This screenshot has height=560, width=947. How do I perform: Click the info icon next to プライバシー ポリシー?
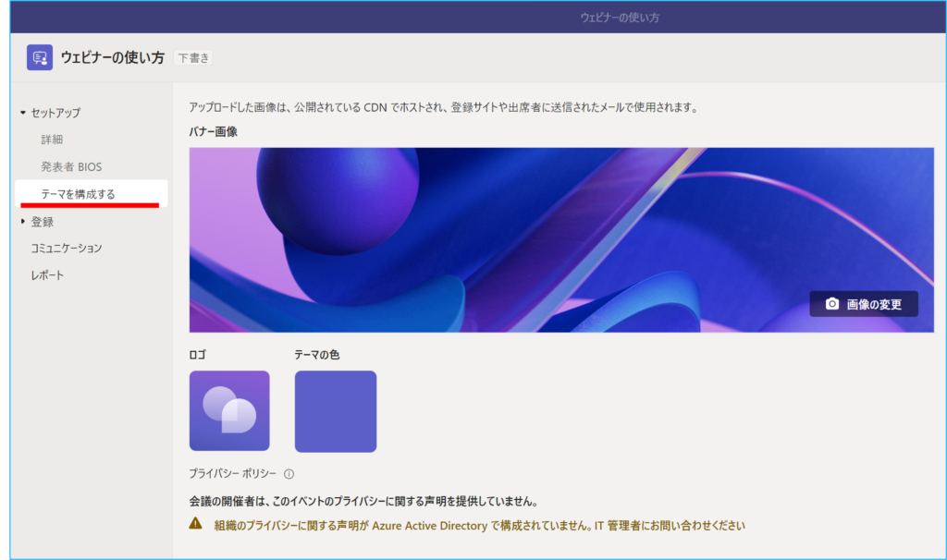(x=289, y=474)
